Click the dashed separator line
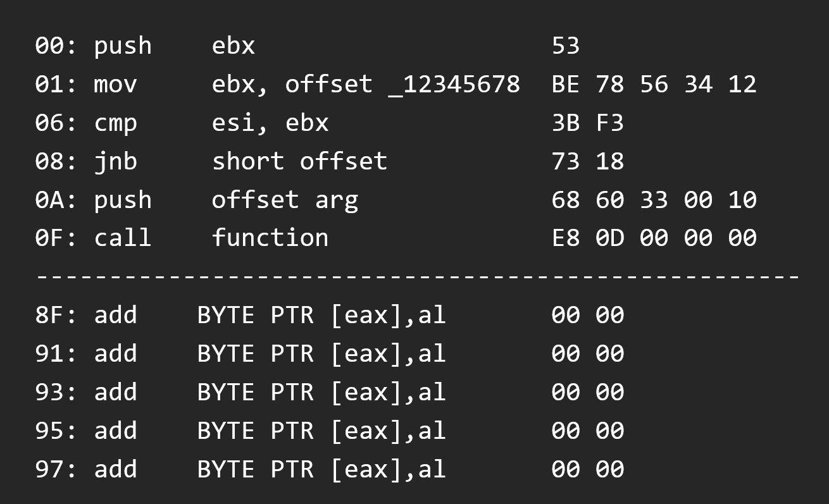Image resolution: width=829 pixels, height=504 pixels. pyautogui.click(x=418, y=276)
